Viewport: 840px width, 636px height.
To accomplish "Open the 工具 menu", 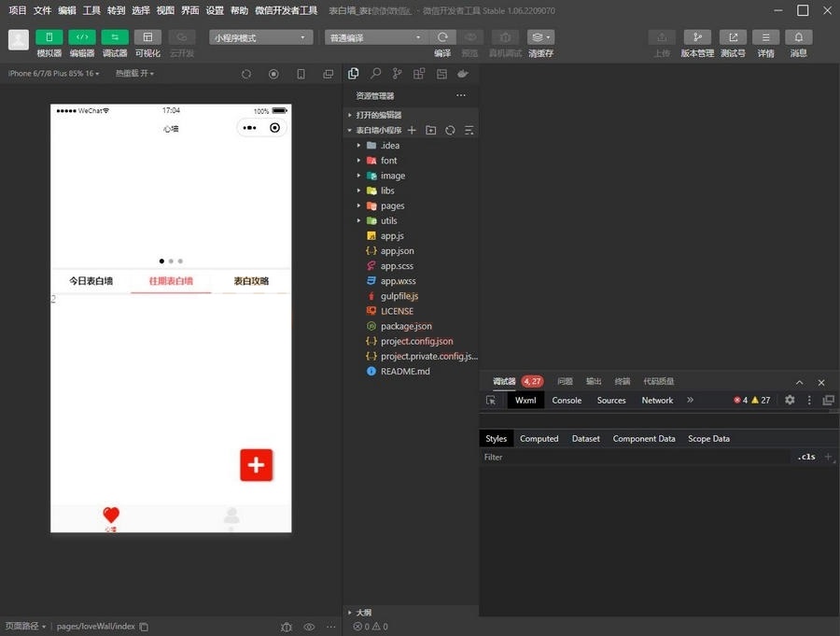I will (91, 10).
